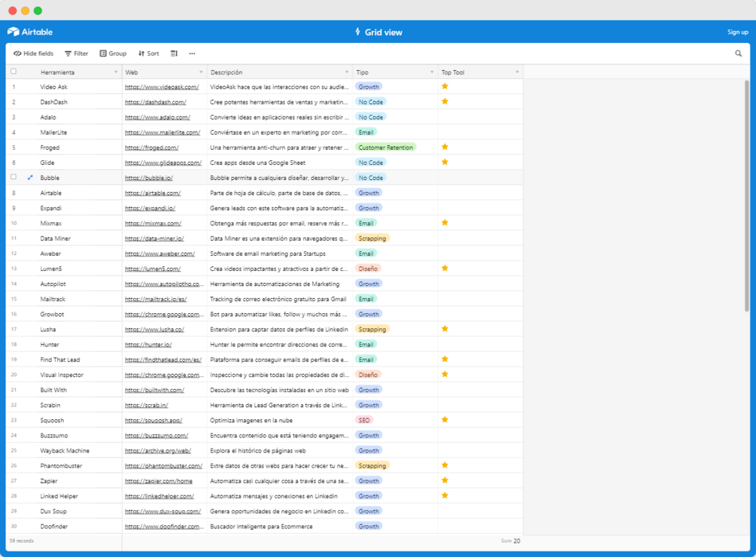Select the Diseño tag in Lumen5 row

pyautogui.click(x=368, y=269)
